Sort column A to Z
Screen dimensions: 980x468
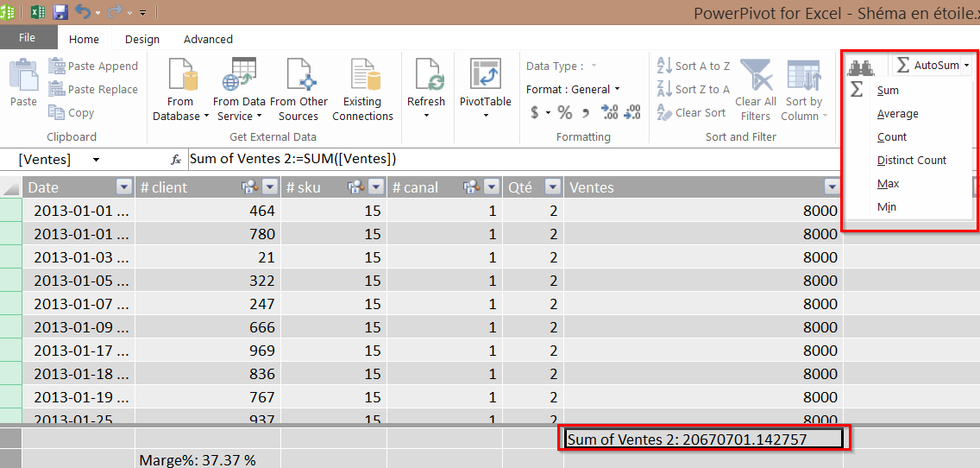[x=694, y=66]
